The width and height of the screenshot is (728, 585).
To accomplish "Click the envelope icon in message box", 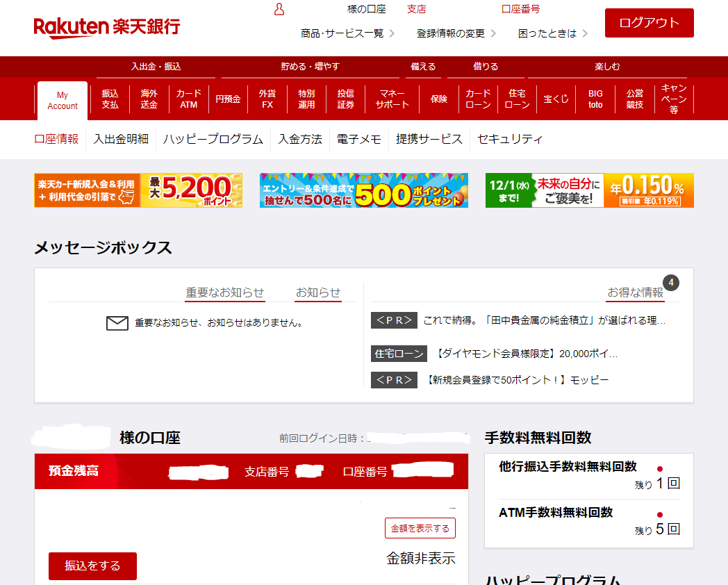I will [117, 323].
